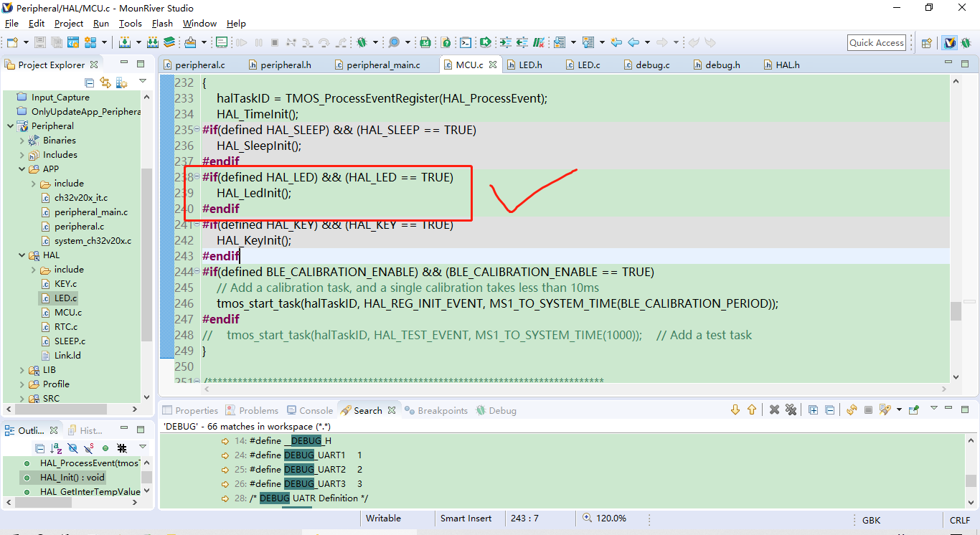
Task: Toggle Hide Non-Public Members green dot in Outline
Action: [105, 448]
